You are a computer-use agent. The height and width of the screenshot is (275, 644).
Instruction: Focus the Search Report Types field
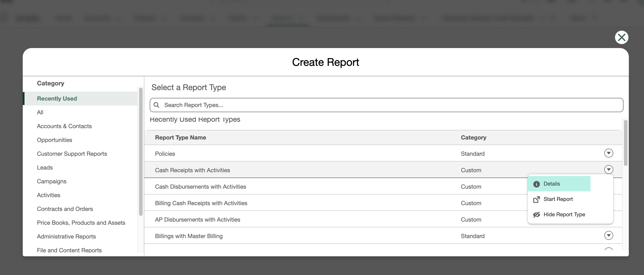click(386, 105)
